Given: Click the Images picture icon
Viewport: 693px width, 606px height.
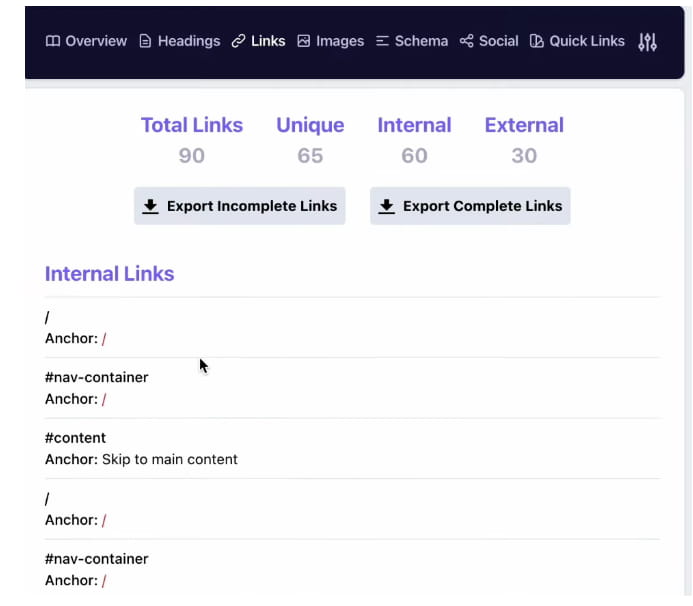Looking at the screenshot, I should [x=304, y=41].
